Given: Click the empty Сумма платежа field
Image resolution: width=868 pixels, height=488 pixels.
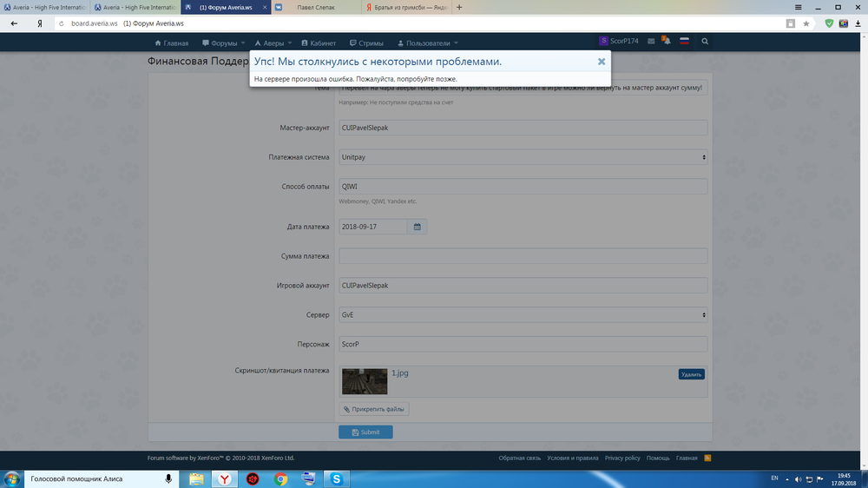Looking at the screenshot, I should (523, 256).
